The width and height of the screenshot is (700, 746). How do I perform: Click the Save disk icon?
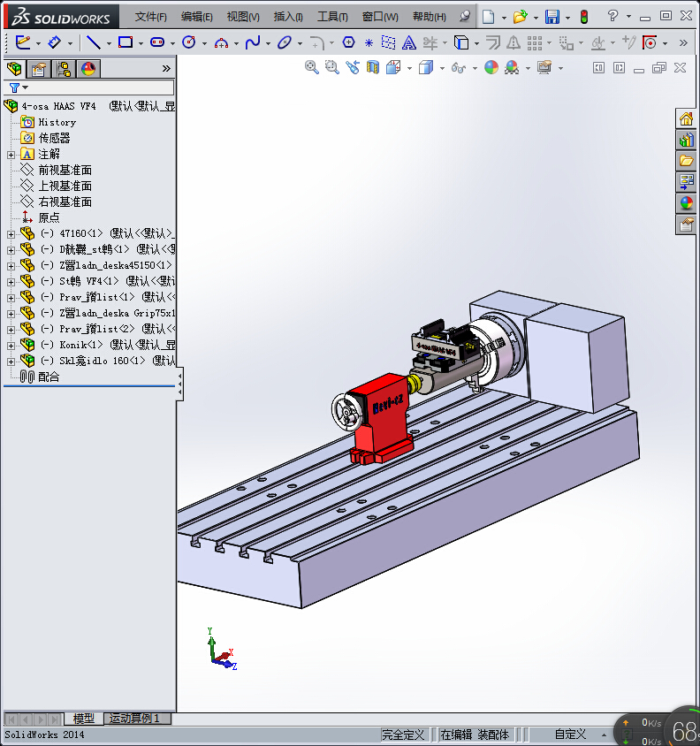(552, 17)
